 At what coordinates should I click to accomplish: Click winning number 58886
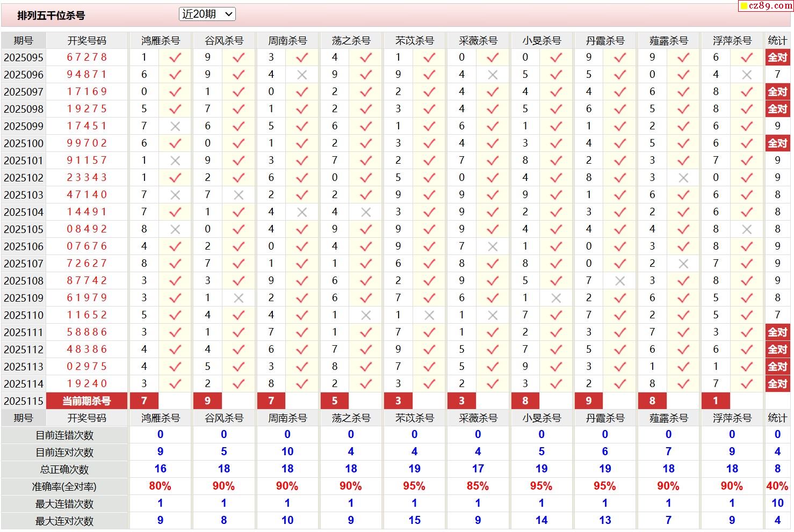(87, 332)
